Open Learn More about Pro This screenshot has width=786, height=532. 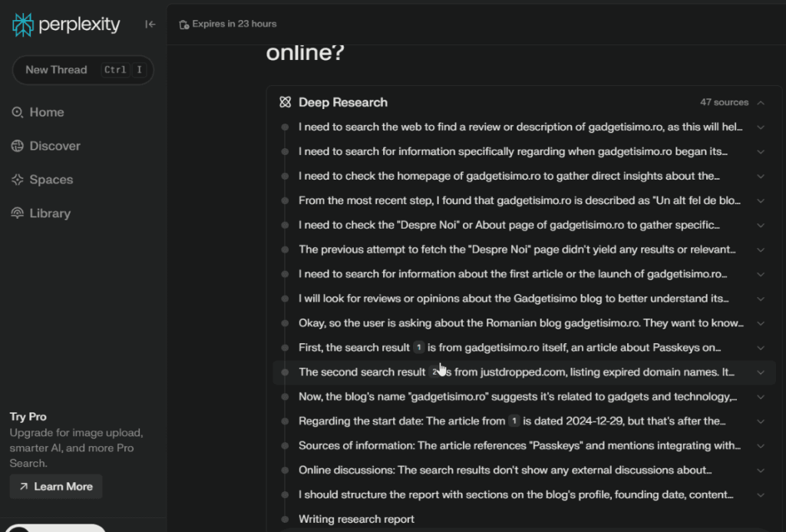click(56, 487)
